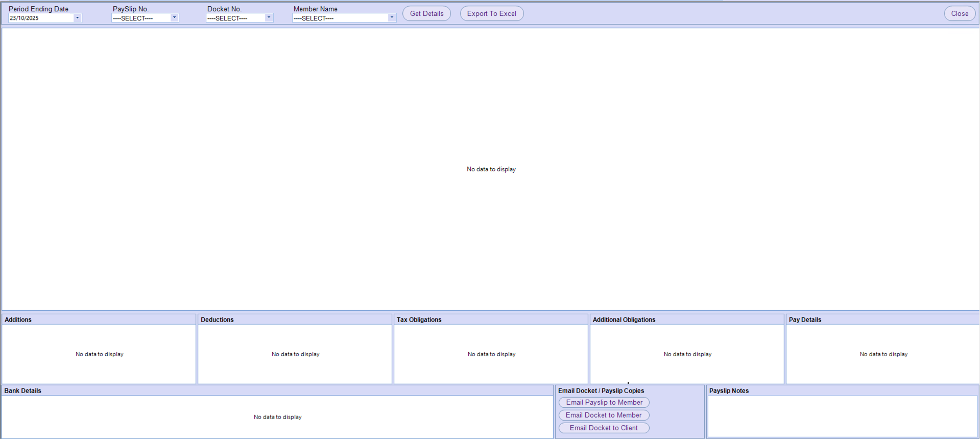
Task: Focus the Payslip Notes text box
Action: [842, 416]
